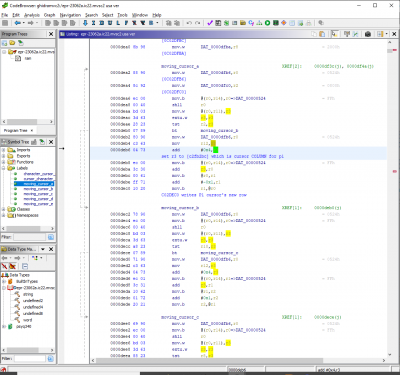Expand the BuiltInTypes node
This screenshot has width=400, height=375.
[4, 281]
